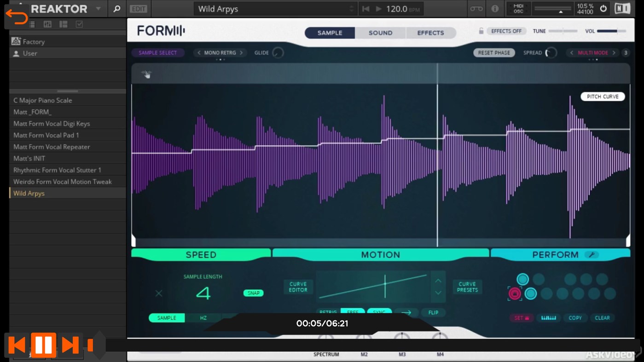Adjust the VOL slider
The width and height of the screenshot is (644, 362).
[x=612, y=31]
